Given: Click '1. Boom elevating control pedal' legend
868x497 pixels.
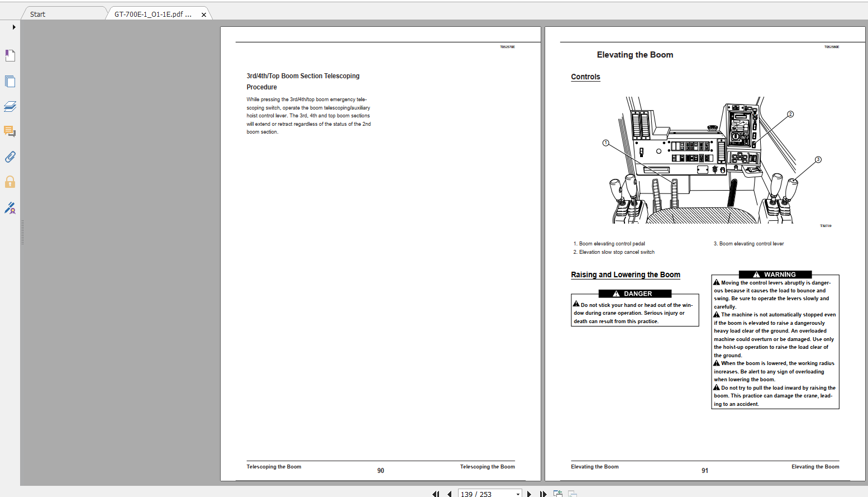Looking at the screenshot, I should tap(609, 244).
